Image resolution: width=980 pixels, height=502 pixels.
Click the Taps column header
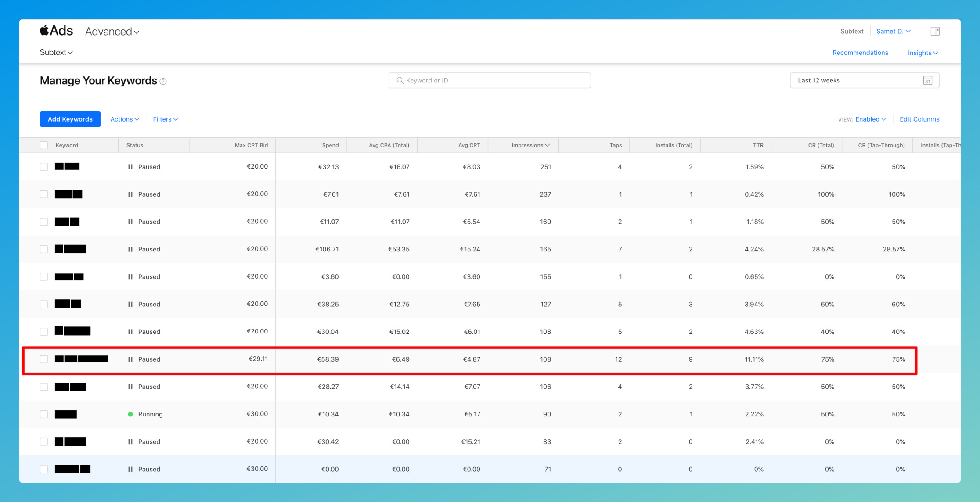click(616, 145)
